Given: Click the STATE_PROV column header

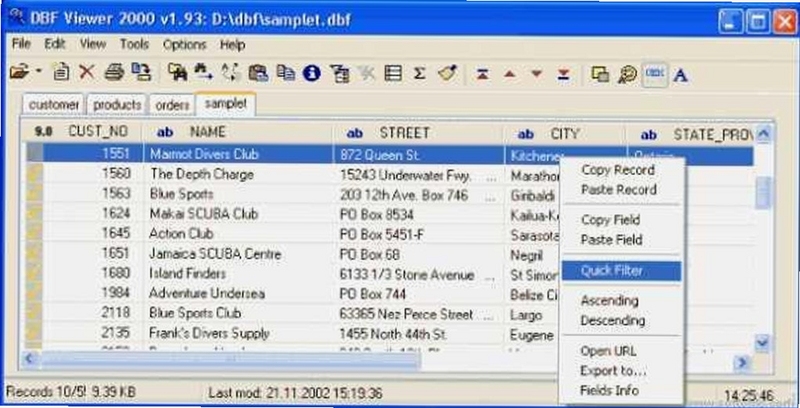Looking at the screenshot, I should 690,135.
